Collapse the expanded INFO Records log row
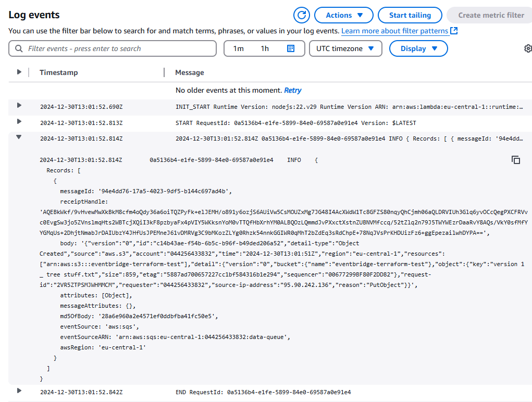Screen dimensions: 532x402 (x=19, y=137)
